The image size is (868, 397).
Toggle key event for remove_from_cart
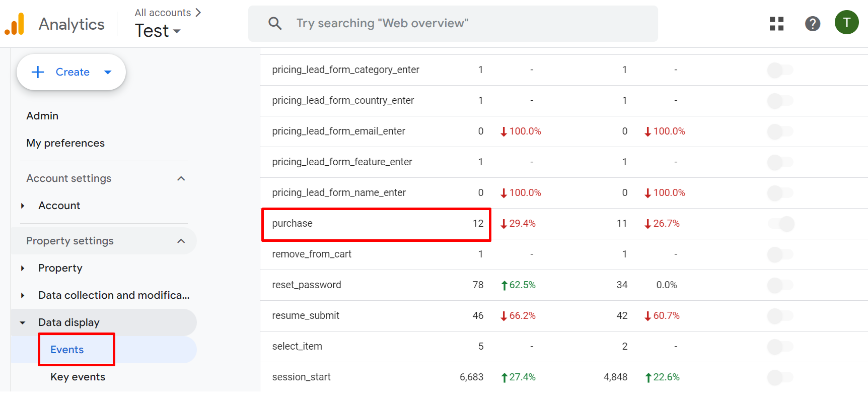[x=780, y=254]
